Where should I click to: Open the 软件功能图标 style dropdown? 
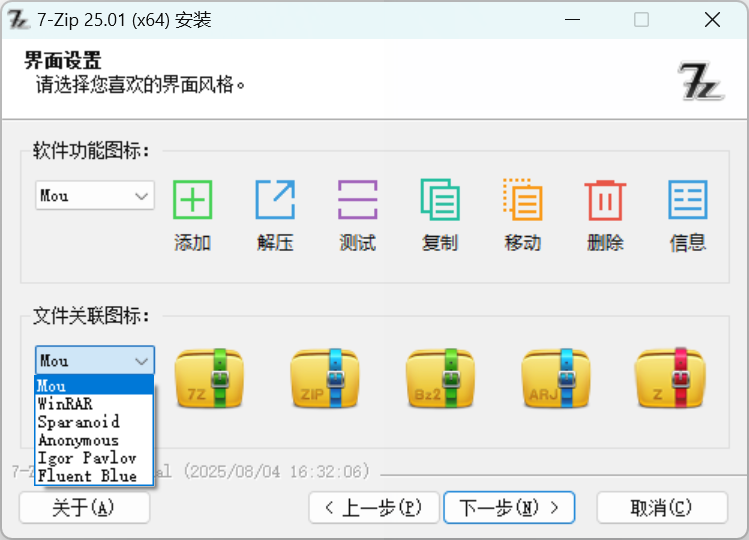(95, 196)
